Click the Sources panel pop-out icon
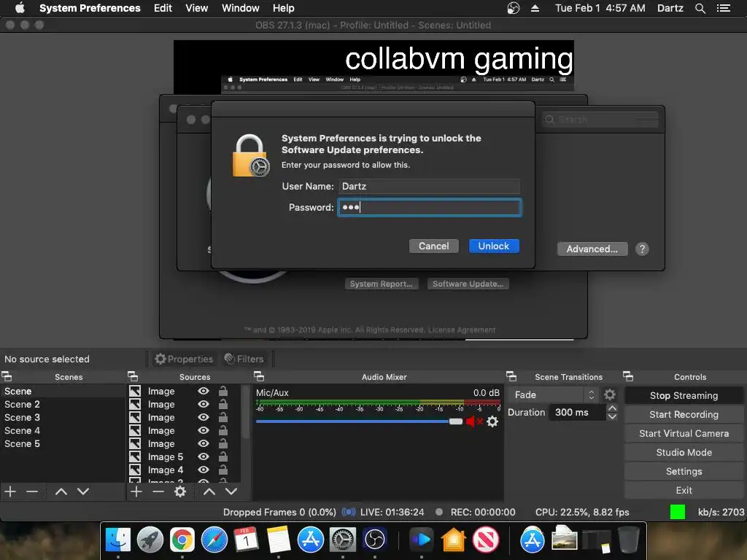747x560 pixels. (133, 377)
